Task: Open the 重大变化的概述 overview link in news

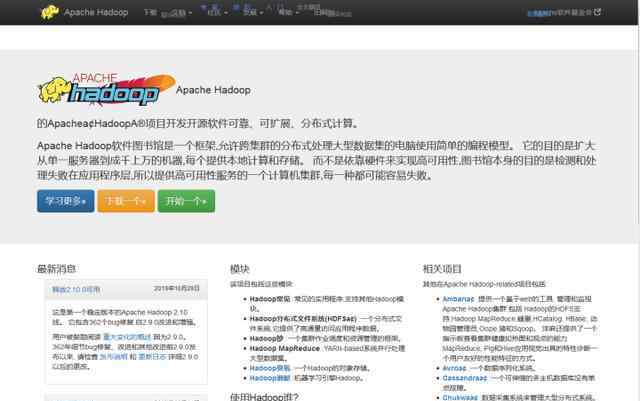Action: tap(127, 337)
